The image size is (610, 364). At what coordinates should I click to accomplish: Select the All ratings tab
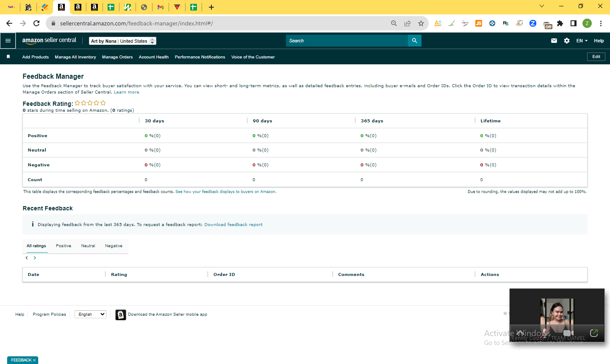[x=36, y=246]
